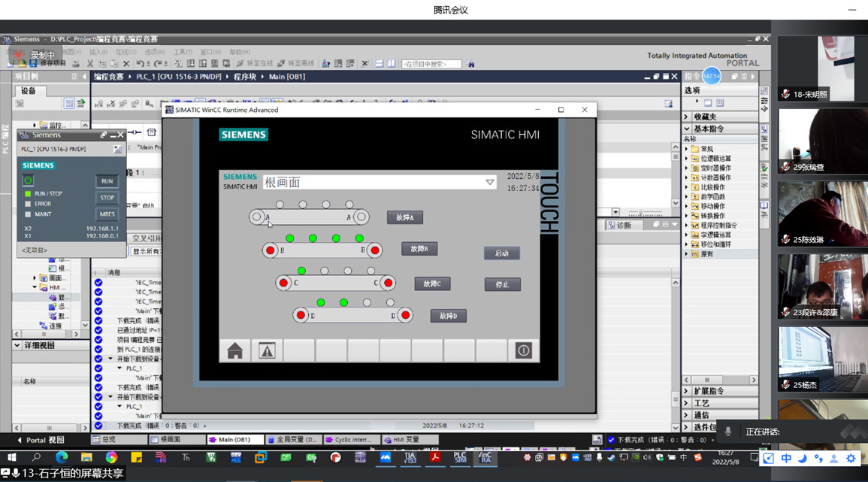Screen dimensions: 868x482
Task: Expand the 扩展指令 instruction section
Action: coord(686,391)
